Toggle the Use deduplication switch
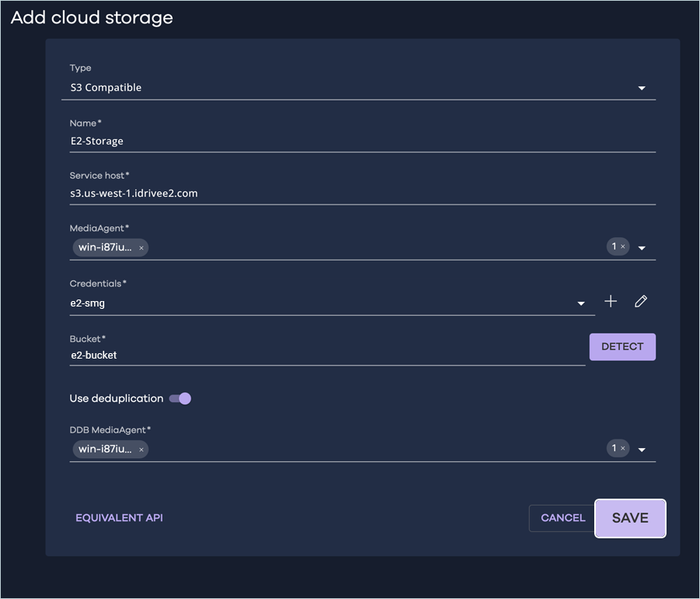Viewport: 700px width, 599px height. tap(180, 398)
